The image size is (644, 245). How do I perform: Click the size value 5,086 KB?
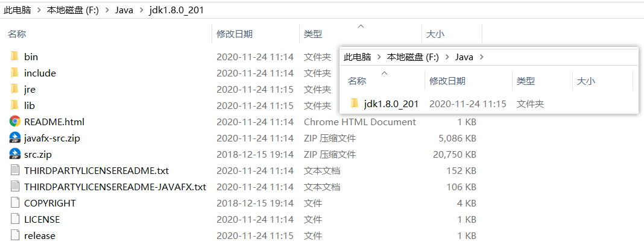click(x=458, y=138)
